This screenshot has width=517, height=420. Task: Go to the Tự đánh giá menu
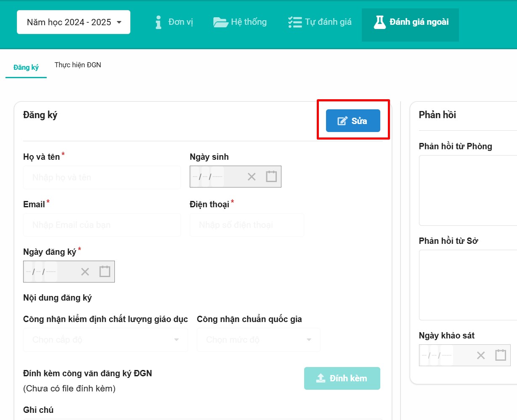(x=320, y=22)
